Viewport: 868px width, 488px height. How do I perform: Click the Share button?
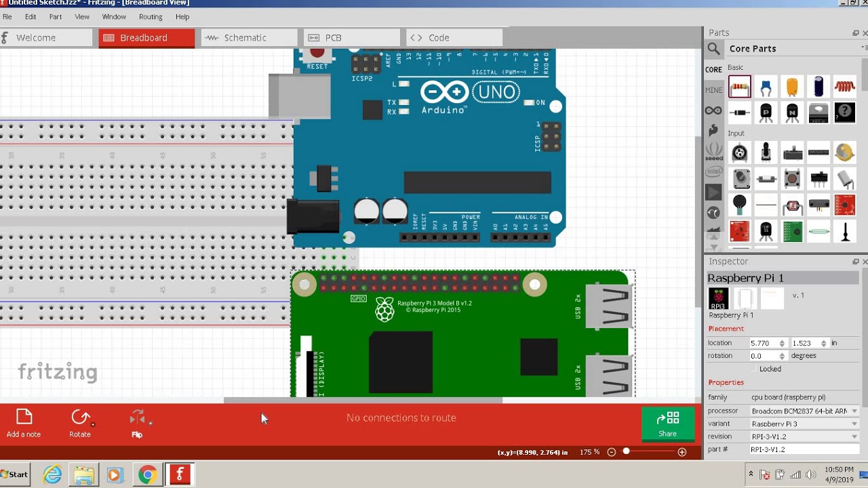tap(667, 424)
